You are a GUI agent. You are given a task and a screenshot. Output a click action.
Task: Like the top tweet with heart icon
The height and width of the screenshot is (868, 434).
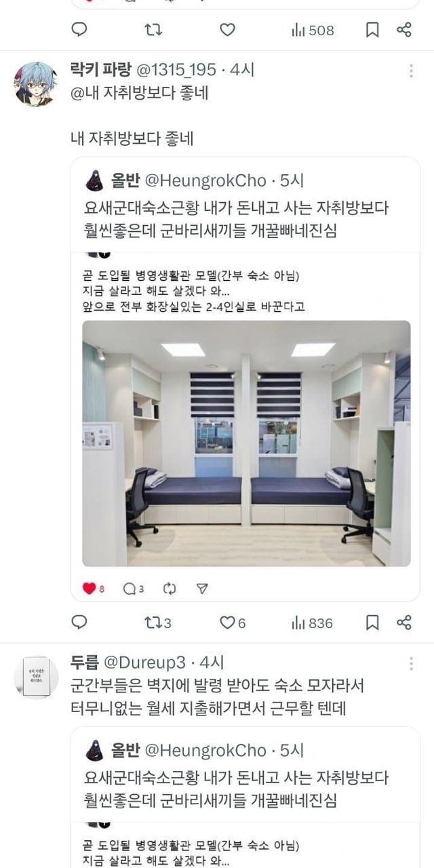pyautogui.click(x=228, y=30)
